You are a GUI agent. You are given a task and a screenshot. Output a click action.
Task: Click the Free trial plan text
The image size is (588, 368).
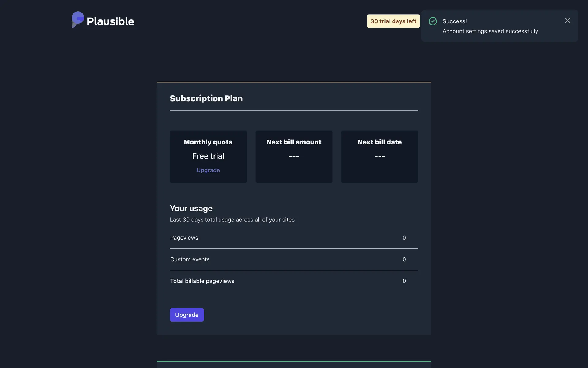(x=208, y=156)
